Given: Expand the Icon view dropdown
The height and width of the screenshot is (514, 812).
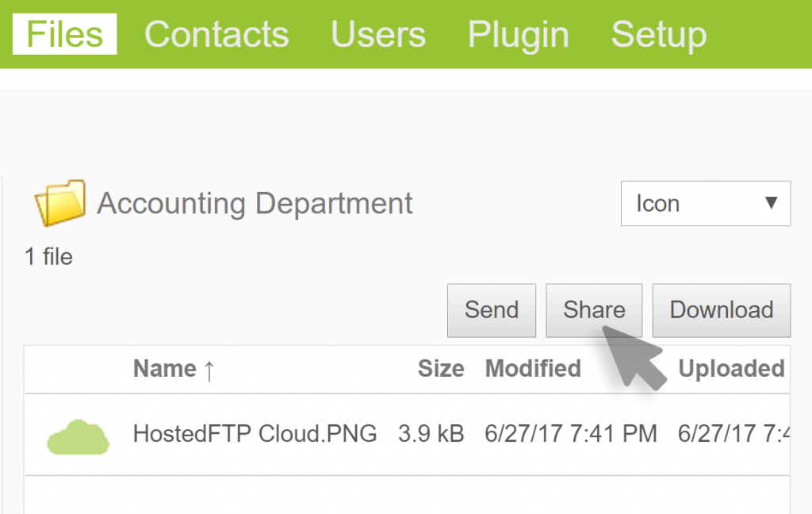Looking at the screenshot, I should (x=705, y=204).
